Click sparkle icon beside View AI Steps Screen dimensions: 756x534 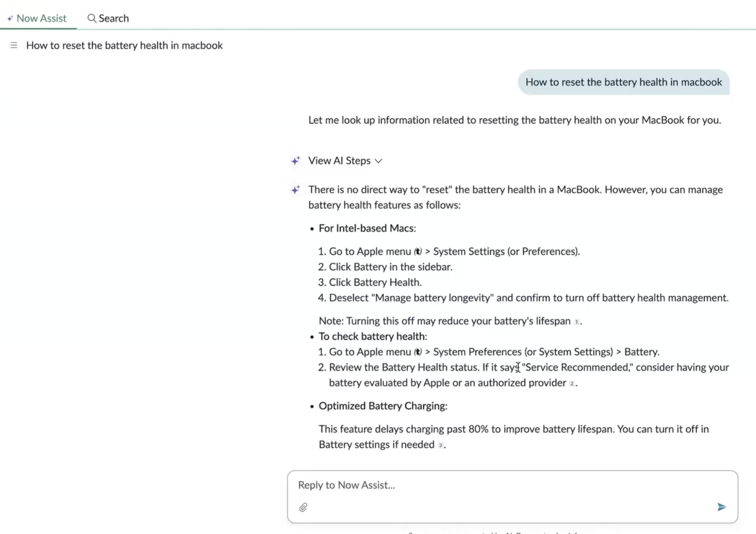click(x=295, y=161)
